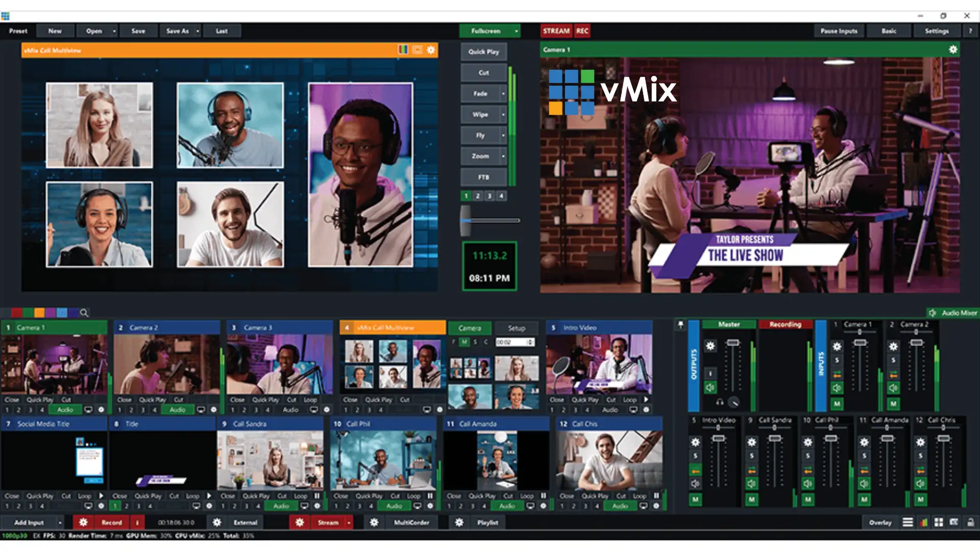Image resolution: width=980 pixels, height=551 pixels.
Task: Toggle M bus on Call Phil channel
Action: [808, 499]
